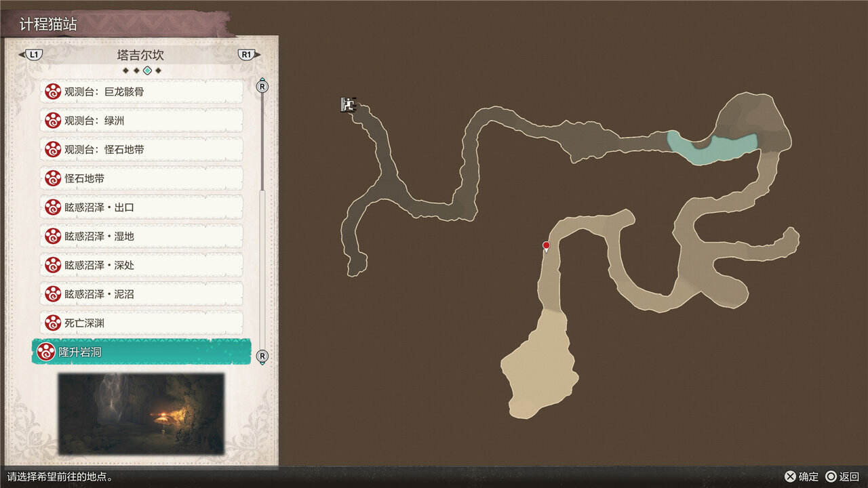Switch to previous region with L1 arrow
This screenshot has width=868, height=488.
(33, 55)
